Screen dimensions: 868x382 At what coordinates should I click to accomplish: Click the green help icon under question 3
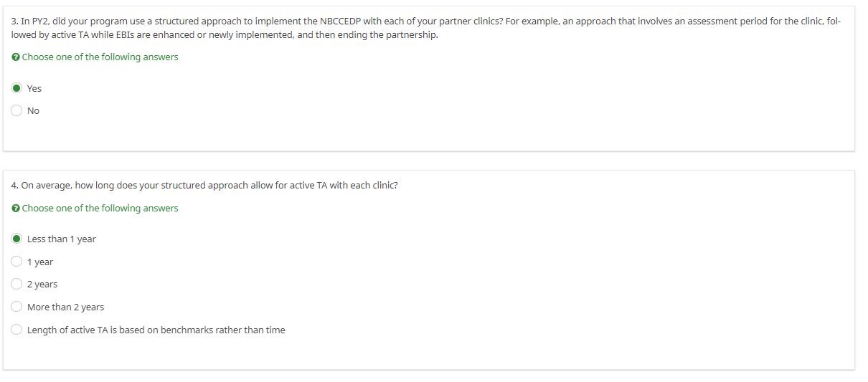(x=16, y=57)
